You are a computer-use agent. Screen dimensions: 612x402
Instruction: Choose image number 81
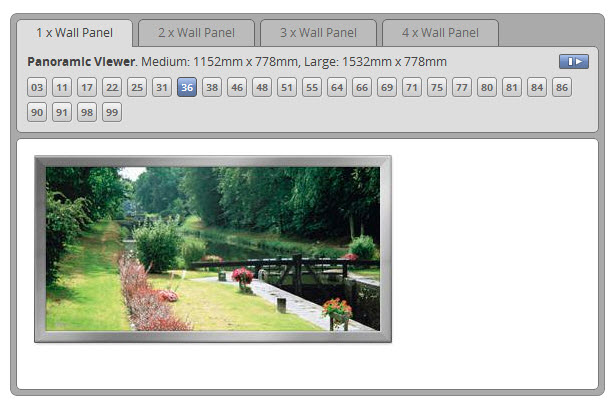[x=512, y=88]
